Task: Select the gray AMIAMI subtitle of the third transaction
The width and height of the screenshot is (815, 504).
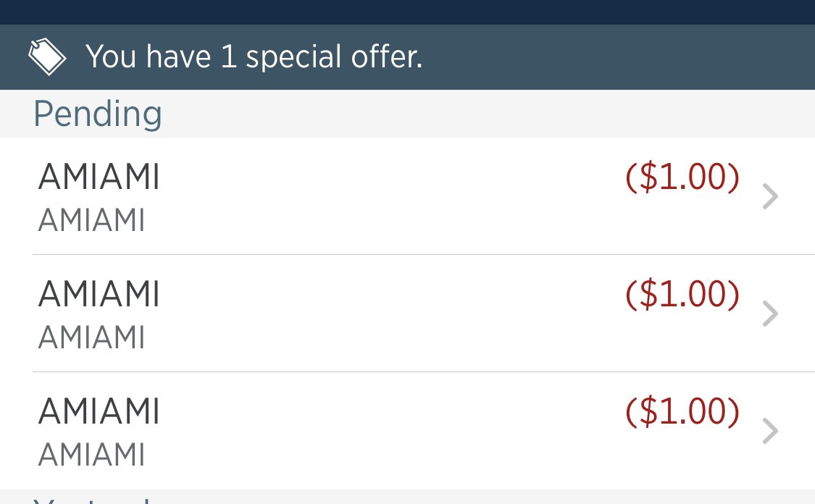Action: [91, 455]
